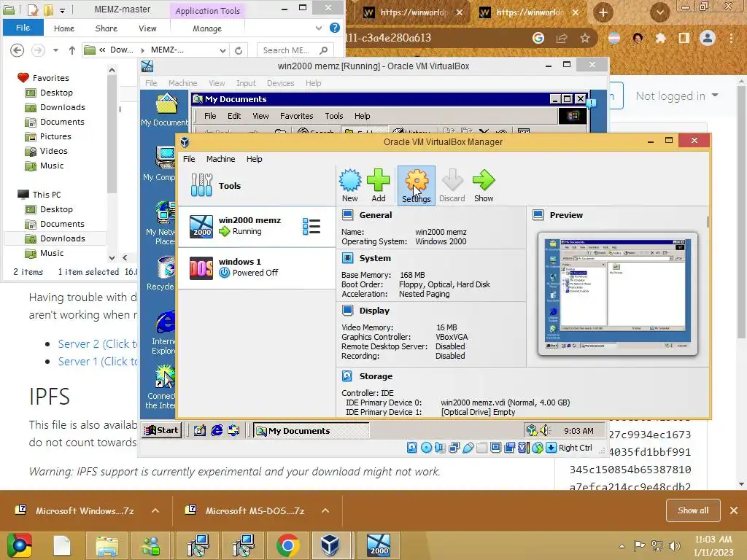Screen dimensions: 747x560
Task: Select This PC in the Explorer navigation pane
Action: (x=46, y=195)
